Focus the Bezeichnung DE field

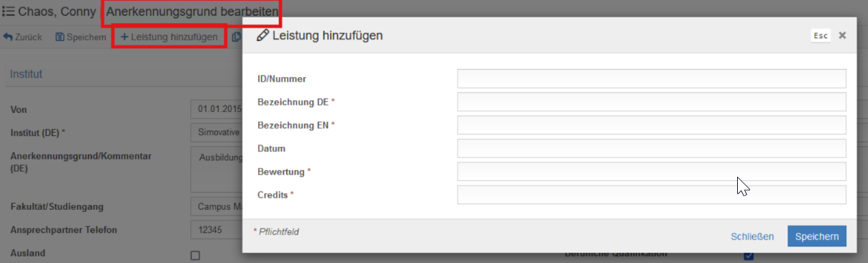(x=652, y=102)
